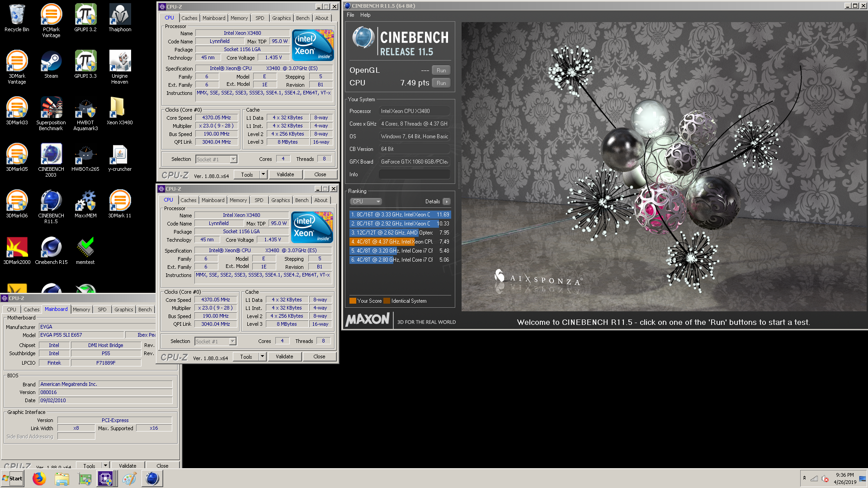Screen dimensions: 868x488
Task: Launch Unigine Heaven benchmark icon
Action: coord(120,67)
